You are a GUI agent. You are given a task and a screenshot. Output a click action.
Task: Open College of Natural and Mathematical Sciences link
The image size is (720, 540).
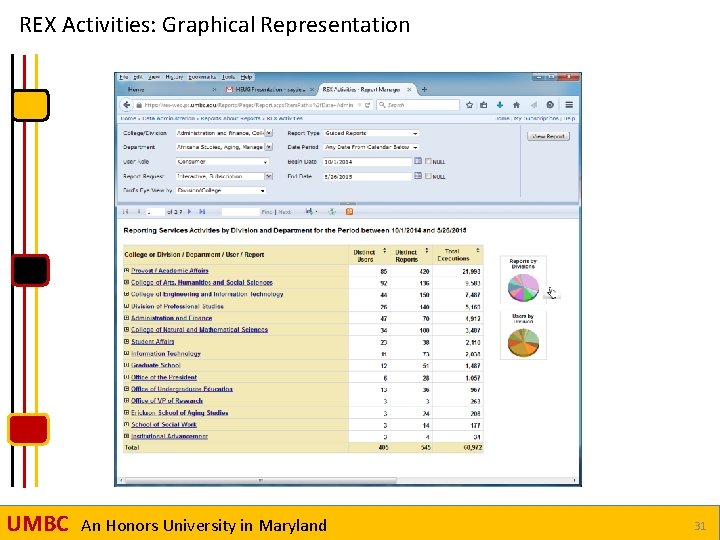(x=199, y=329)
